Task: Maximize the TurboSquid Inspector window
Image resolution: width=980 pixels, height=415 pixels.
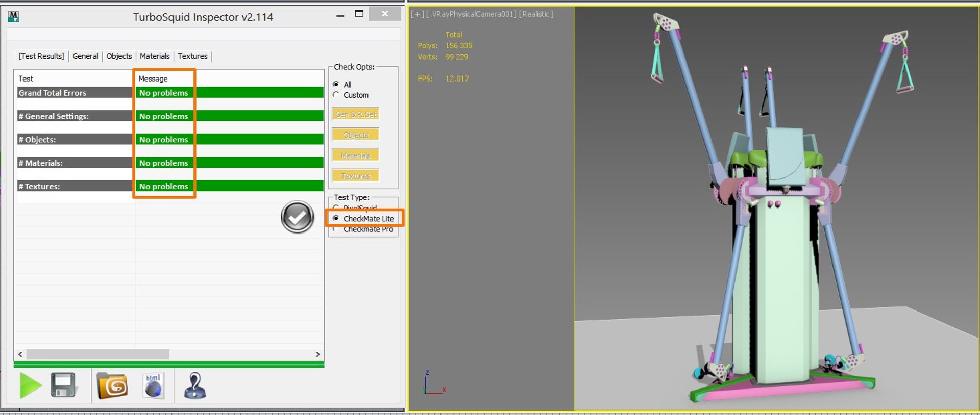Action: click(359, 14)
